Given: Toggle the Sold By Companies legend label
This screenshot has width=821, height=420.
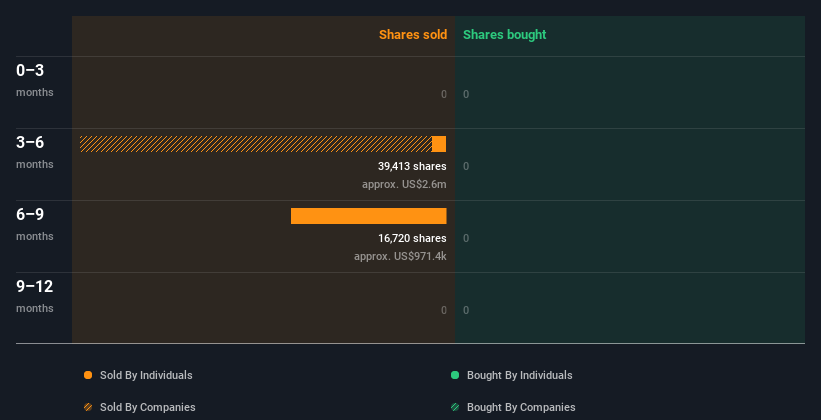Looking at the screenshot, I should pyautogui.click(x=148, y=407).
